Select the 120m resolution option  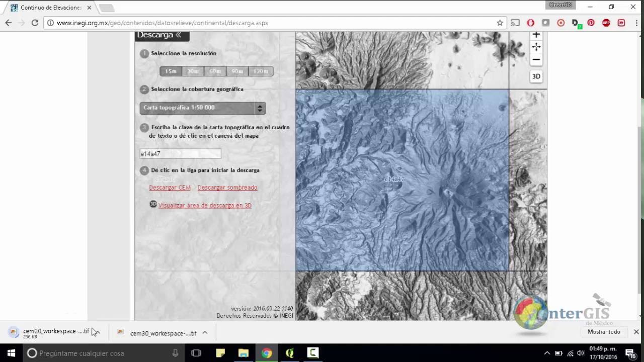261,71
